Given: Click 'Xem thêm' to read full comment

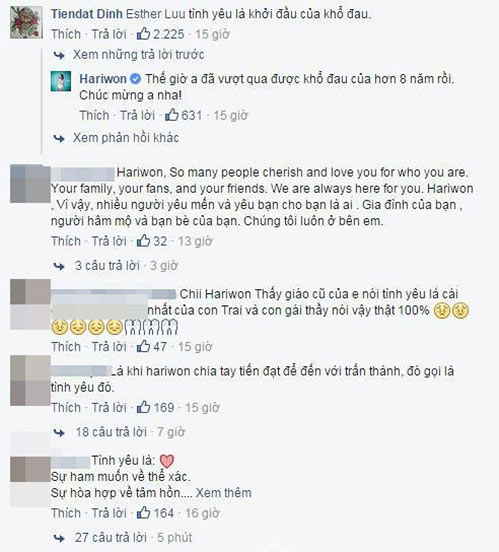Looking at the screenshot, I should pos(224,493).
